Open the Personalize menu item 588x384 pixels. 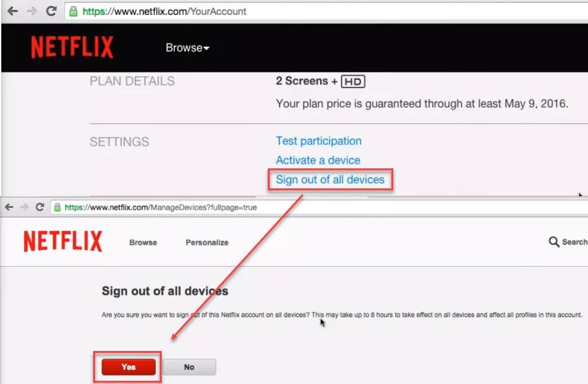pos(207,242)
